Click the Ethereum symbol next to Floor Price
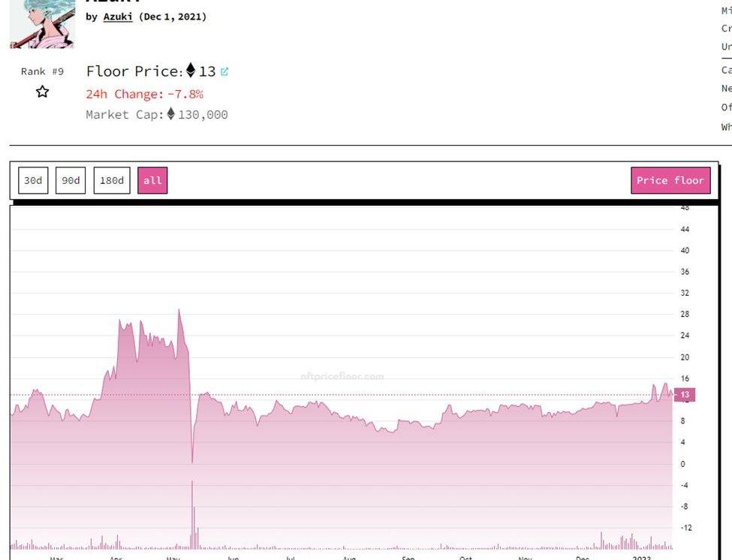This screenshot has height=560, width=732. (x=191, y=71)
